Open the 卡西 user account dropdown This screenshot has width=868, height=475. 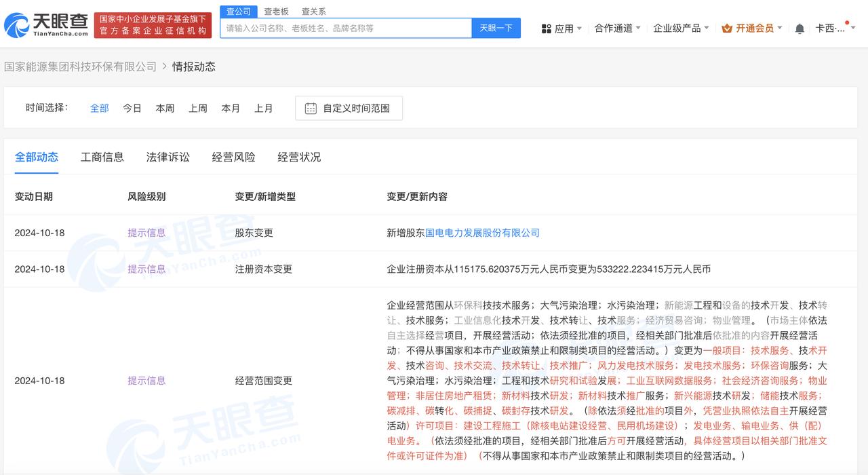point(835,28)
